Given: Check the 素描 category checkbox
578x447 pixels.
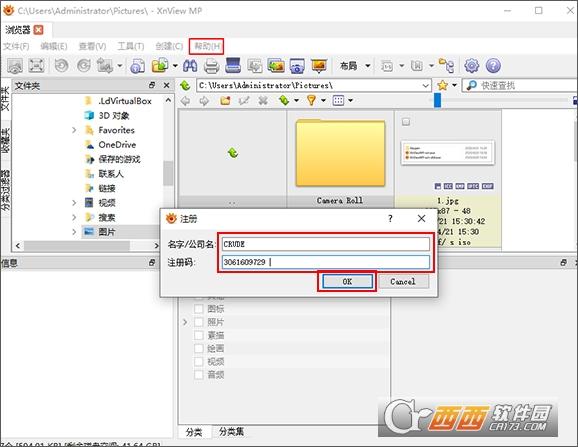Looking at the screenshot, I should 199,335.
